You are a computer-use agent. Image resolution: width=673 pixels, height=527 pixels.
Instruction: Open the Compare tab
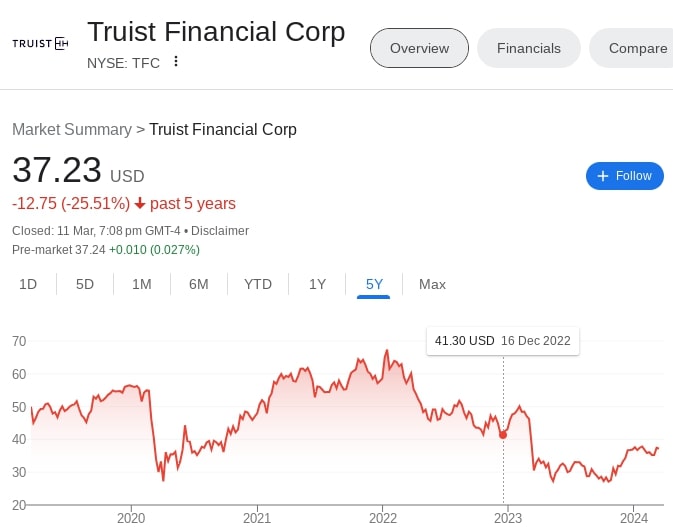(637, 48)
